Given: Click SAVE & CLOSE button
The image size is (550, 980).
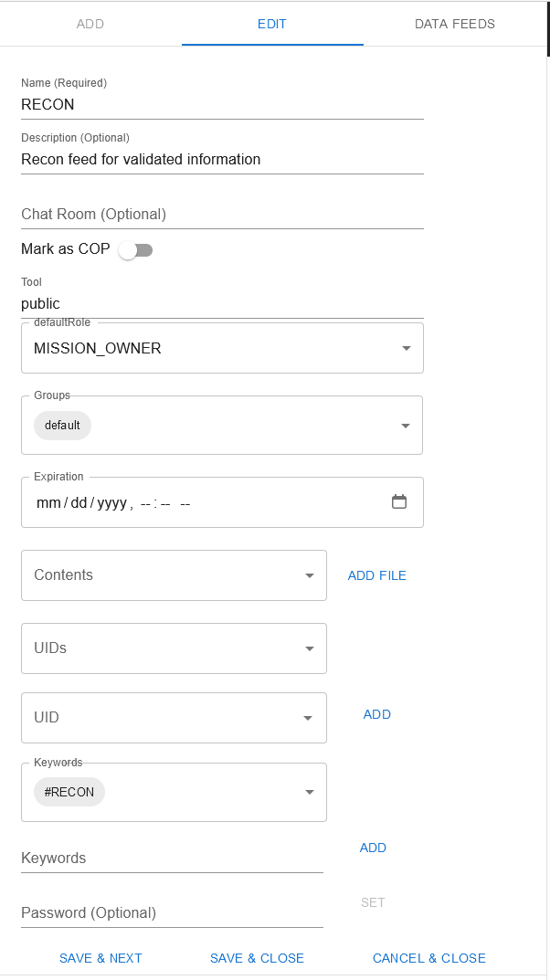Looking at the screenshot, I should [x=257, y=958].
